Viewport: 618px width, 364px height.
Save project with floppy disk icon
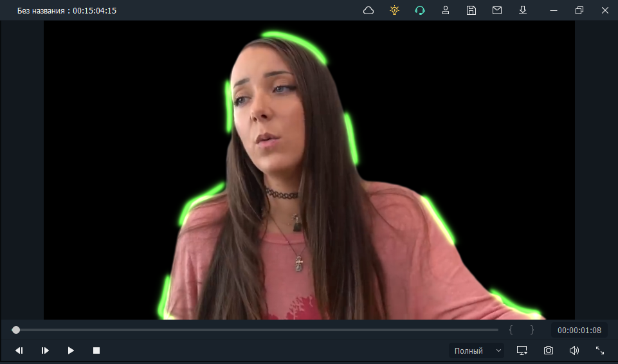coord(471,10)
